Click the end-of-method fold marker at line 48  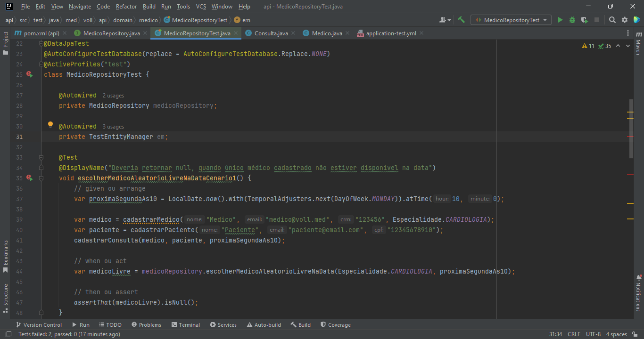(41, 313)
